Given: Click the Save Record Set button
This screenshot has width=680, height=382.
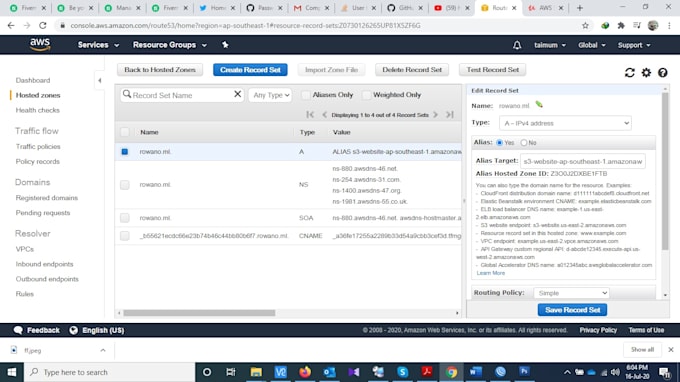Looking at the screenshot, I should [572, 310].
